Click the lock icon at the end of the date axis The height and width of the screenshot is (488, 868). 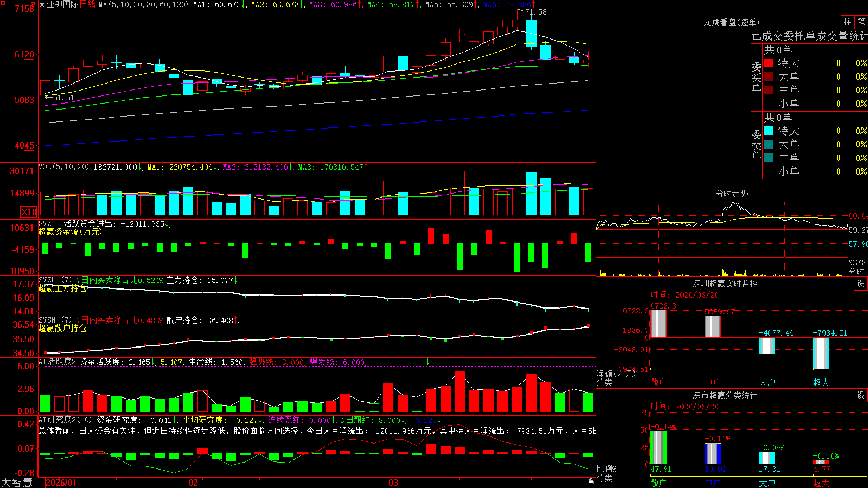pyautogui.click(x=591, y=481)
